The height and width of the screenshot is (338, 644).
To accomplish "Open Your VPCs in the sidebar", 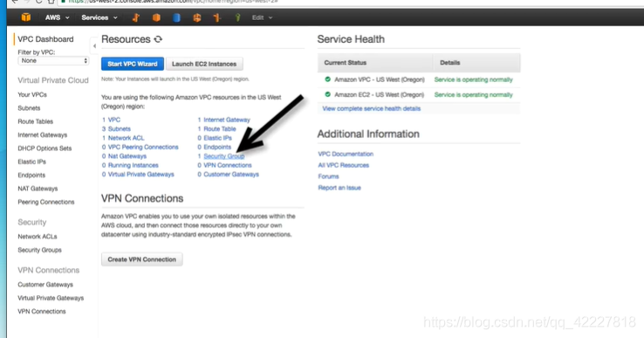I will point(32,94).
